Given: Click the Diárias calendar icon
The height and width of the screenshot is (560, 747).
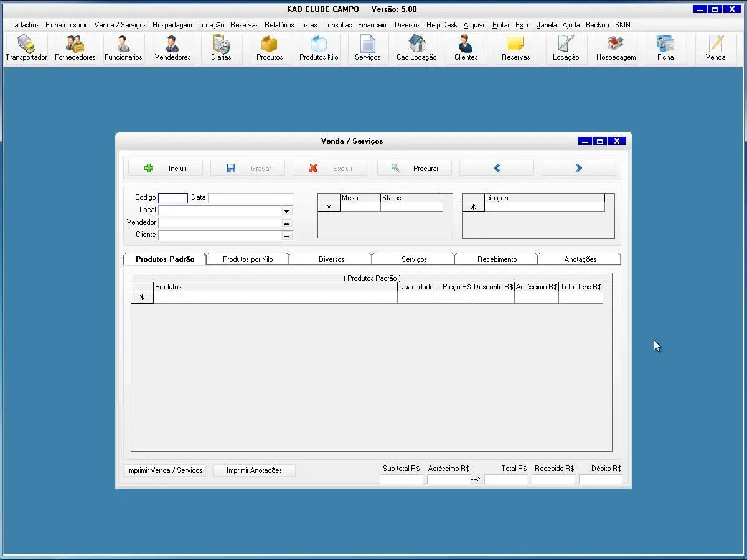Looking at the screenshot, I should pos(221,45).
